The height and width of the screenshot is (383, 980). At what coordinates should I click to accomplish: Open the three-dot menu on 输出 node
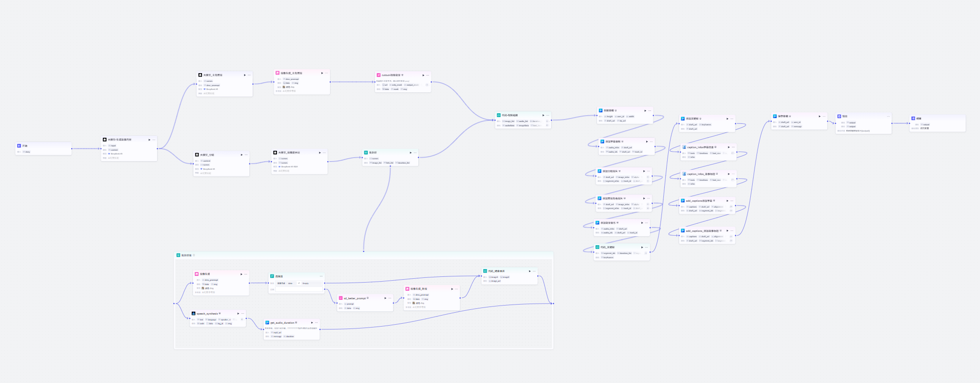click(x=888, y=116)
